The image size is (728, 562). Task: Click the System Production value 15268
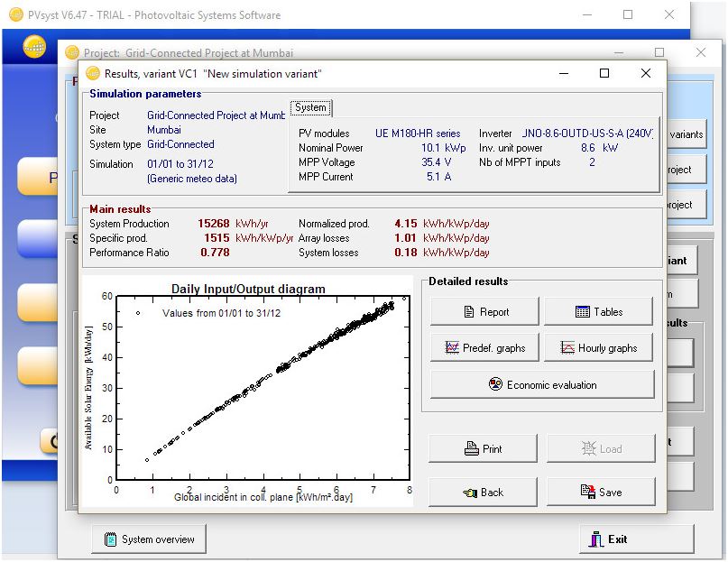[213, 224]
